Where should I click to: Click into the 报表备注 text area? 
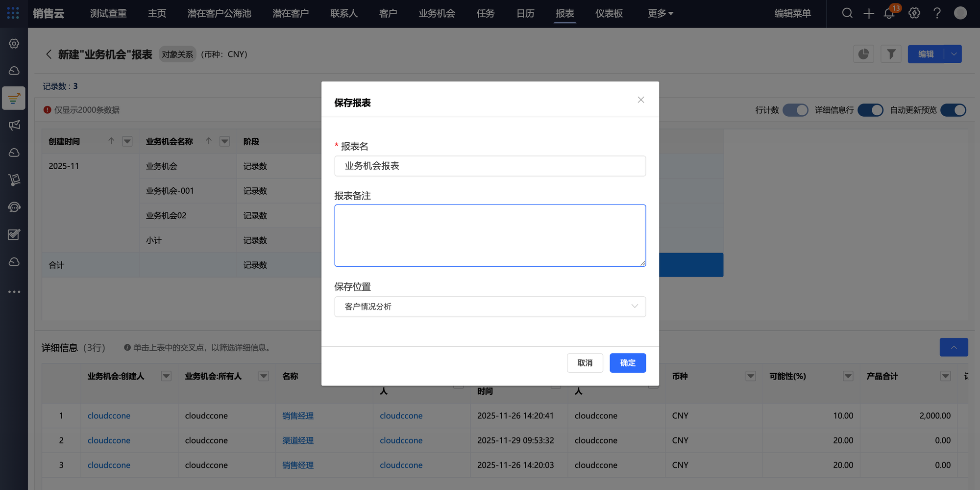pyautogui.click(x=490, y=235)
